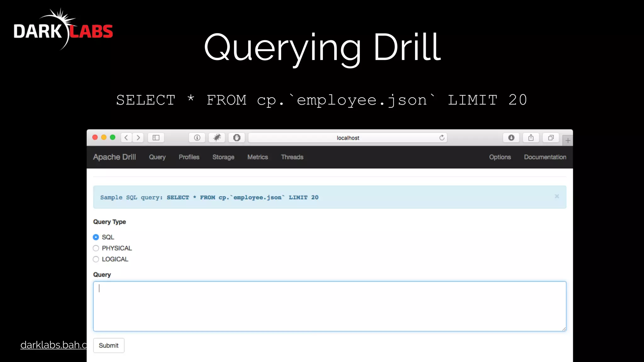
Task: Close the Safari window red button
Action: click(x=95, y=137)
